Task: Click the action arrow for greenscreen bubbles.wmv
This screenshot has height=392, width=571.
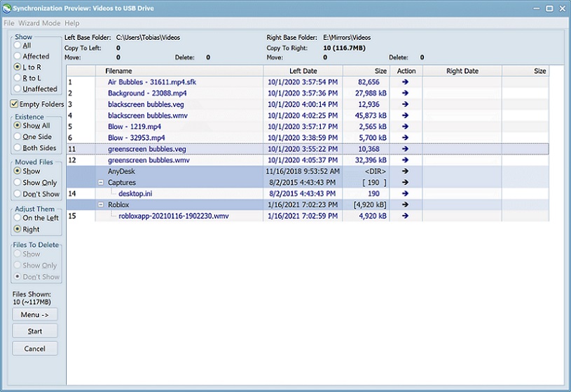Action: [405, 160]
